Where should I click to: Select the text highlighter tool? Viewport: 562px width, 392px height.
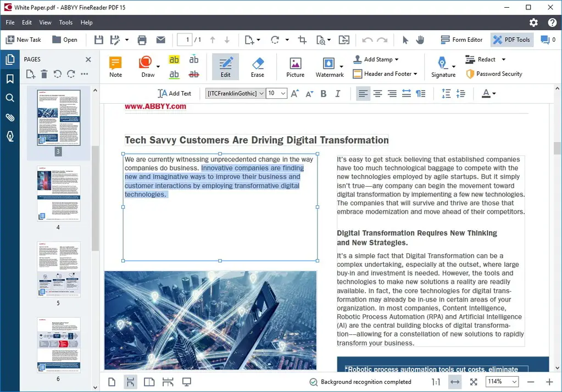click(174, 59)
